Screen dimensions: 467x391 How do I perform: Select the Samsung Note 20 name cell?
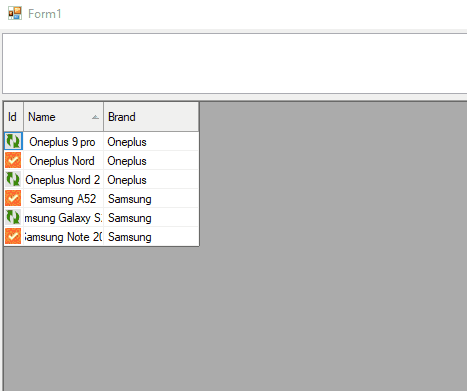click(63, 236)
